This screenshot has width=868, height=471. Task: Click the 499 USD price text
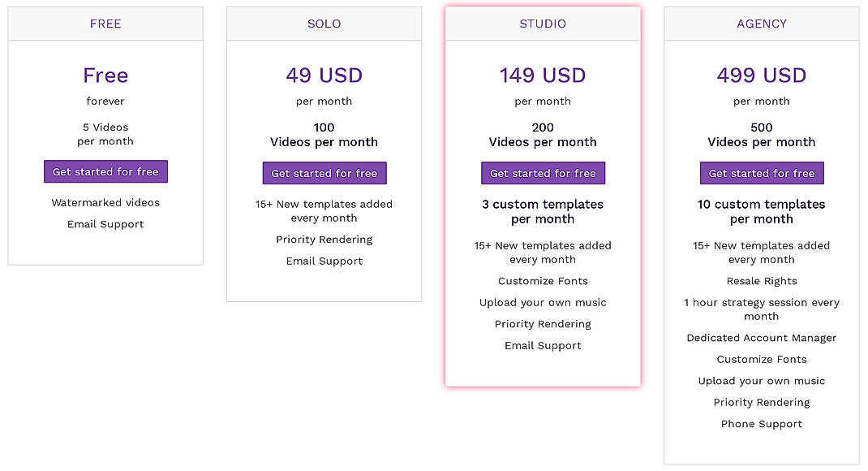pyautogui.click(x=761, y=75)
